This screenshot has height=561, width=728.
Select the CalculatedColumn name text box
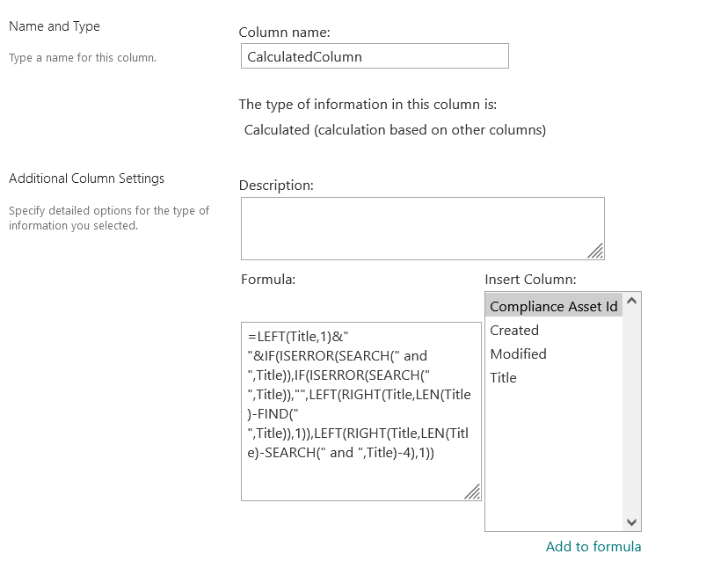point(374,55)
